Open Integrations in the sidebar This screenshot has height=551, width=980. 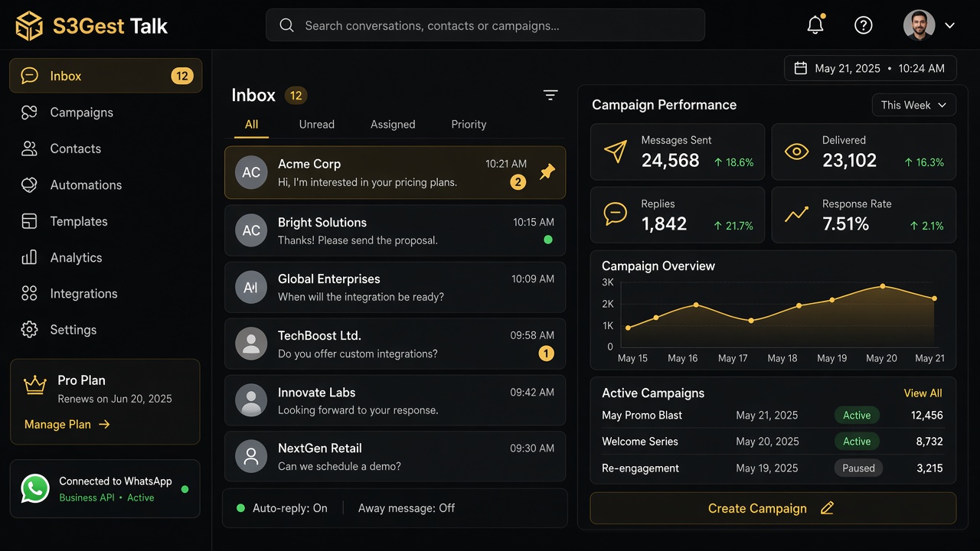(x=106, y=294)
